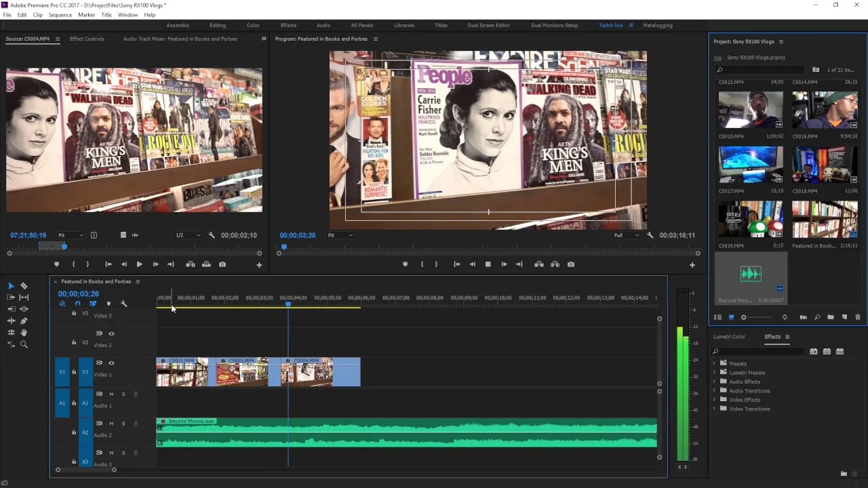Select the Pen tool
The width and height of the screenshot is (868, 488).
[24, 321]
